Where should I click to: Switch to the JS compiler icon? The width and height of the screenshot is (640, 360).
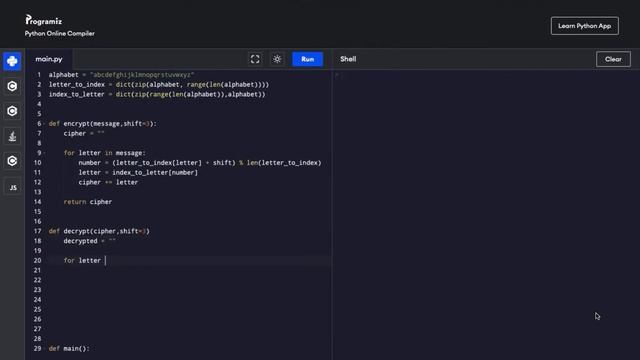point(13,187)
